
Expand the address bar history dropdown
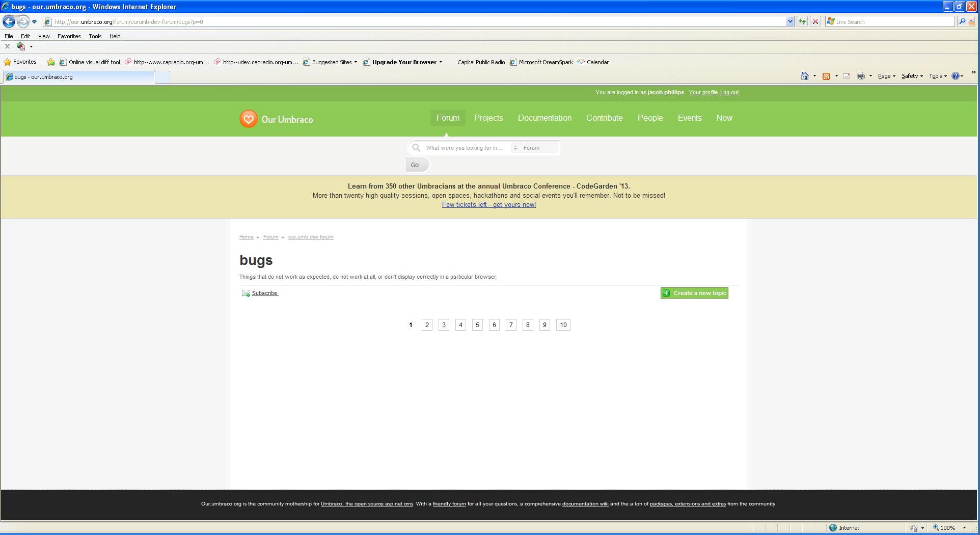[790, 21]
